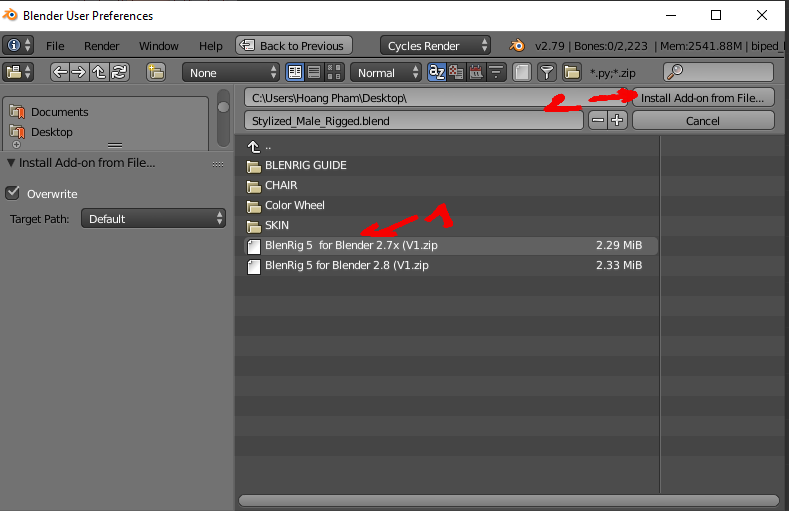This screenshot has height=511, width=789.
Task: Maximize the User Preferences window
Action: click(716, 15)
